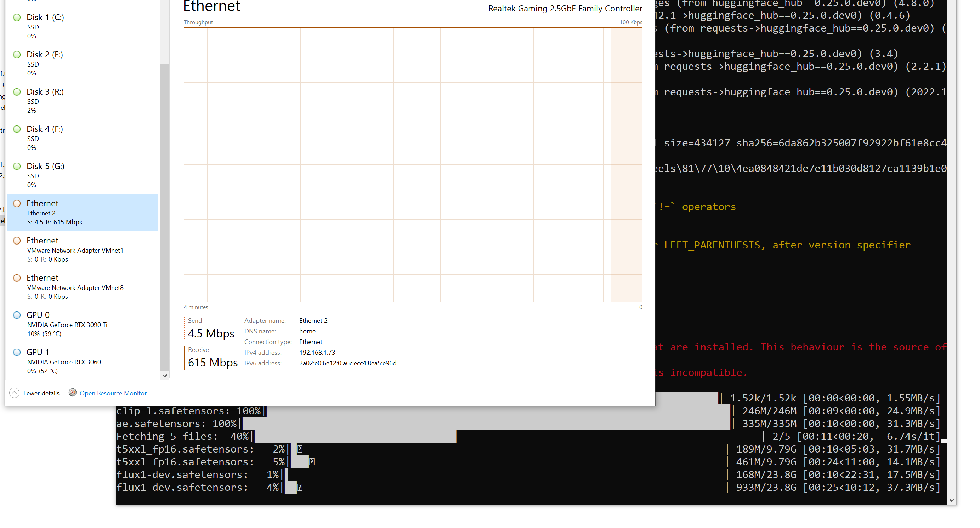Click the Disk 2 (E:) status circle icon
980x528 pixels.
(17, 55)
